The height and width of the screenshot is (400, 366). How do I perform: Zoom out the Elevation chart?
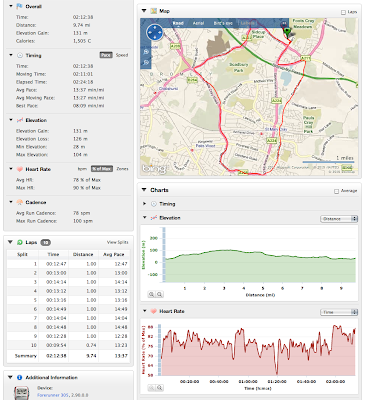pyautogui.click(x=160, y=294)
